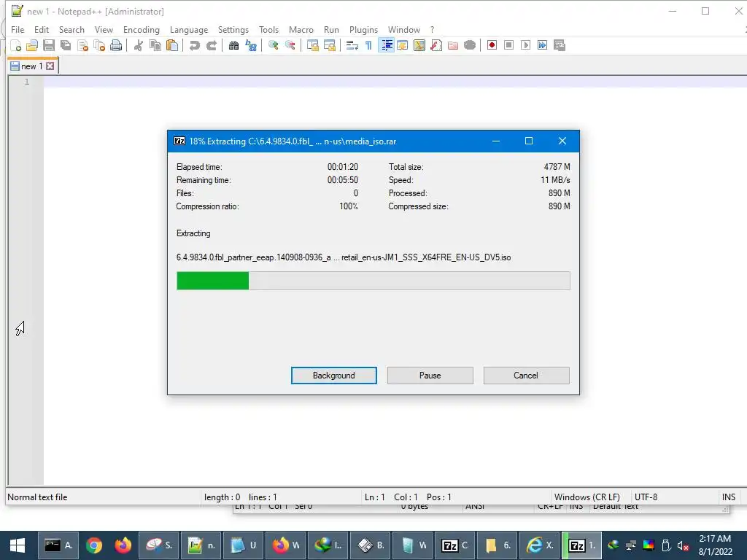Open Folder as Workspace toolbar icon

coord(453,45)
